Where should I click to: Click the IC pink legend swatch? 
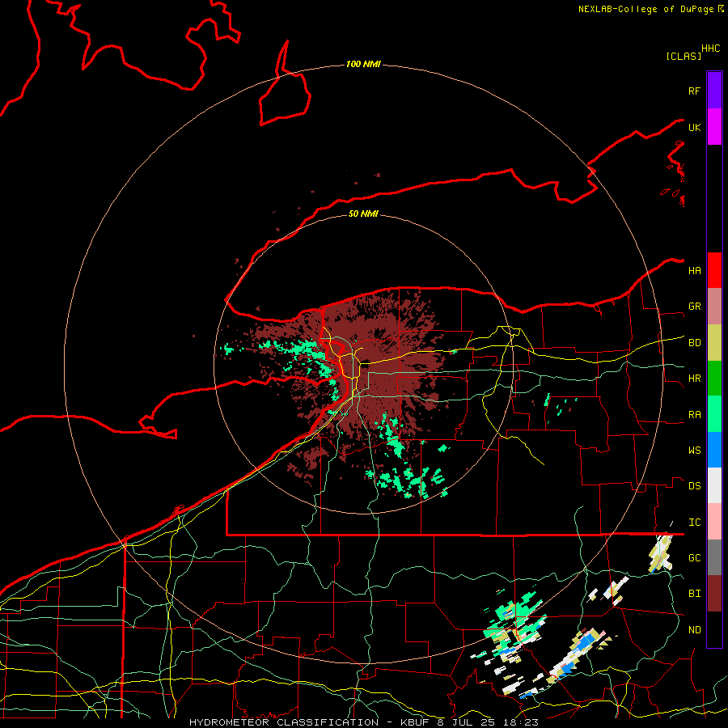point(714,522)
